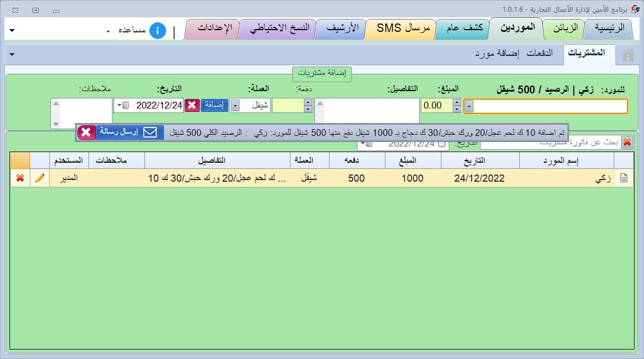Decrease the amount 0.00 with the down spinner
Viewport: 644px width, 359px height.
(x=457, y=108)
